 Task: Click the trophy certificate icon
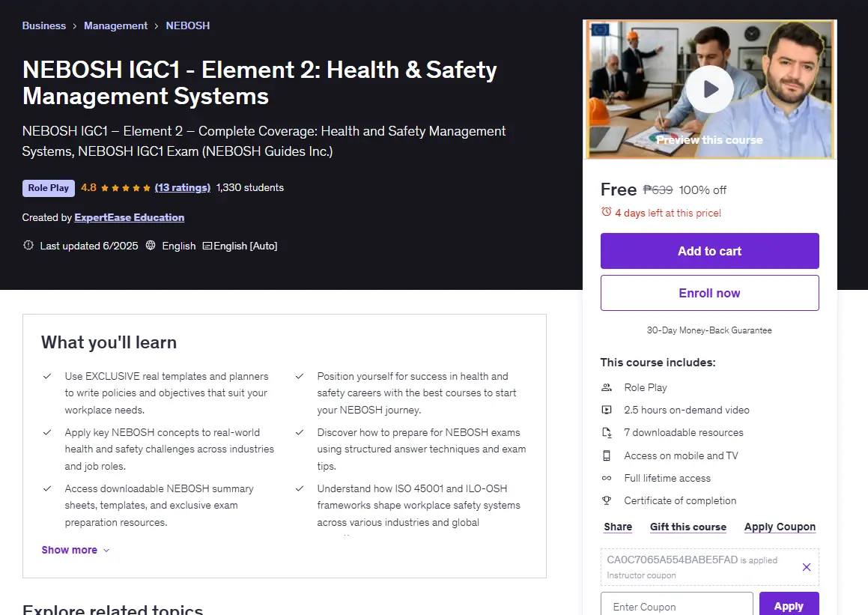pyautogui.click(x=607, y=500)
